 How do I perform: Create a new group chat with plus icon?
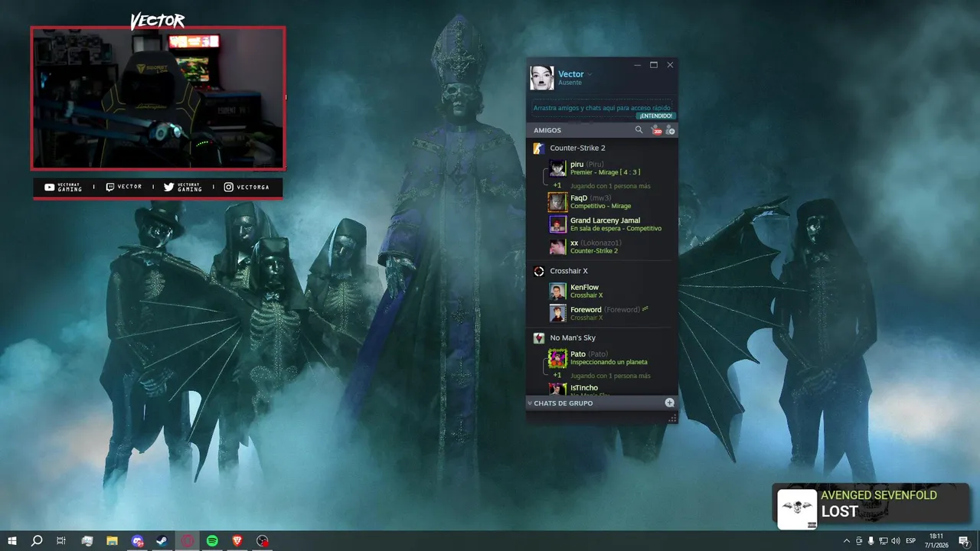[670, 403]
